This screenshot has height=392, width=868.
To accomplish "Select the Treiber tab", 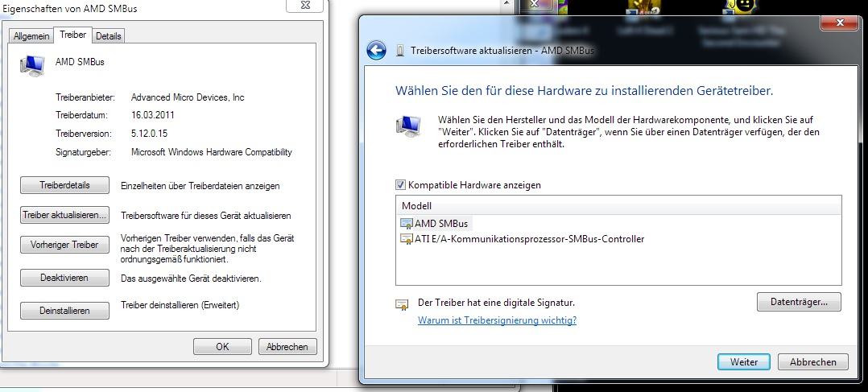I will (73, 35).
